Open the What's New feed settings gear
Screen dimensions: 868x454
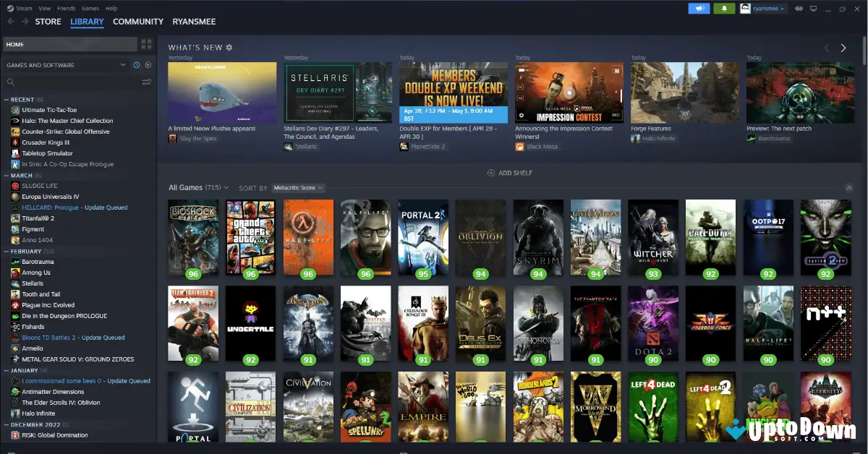pos(230,46)
